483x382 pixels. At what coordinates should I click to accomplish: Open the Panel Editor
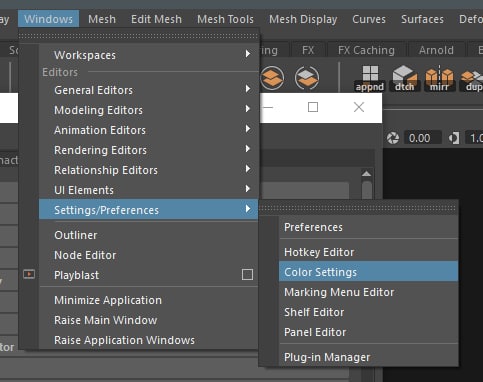(369, 332)
